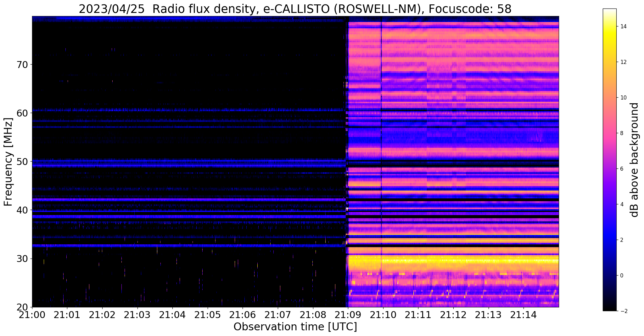Click the plot title mentioning e-CALLISTO ROSWELL-NM
This screenshot has height=336, width=644.
click(x=295, y=9)
